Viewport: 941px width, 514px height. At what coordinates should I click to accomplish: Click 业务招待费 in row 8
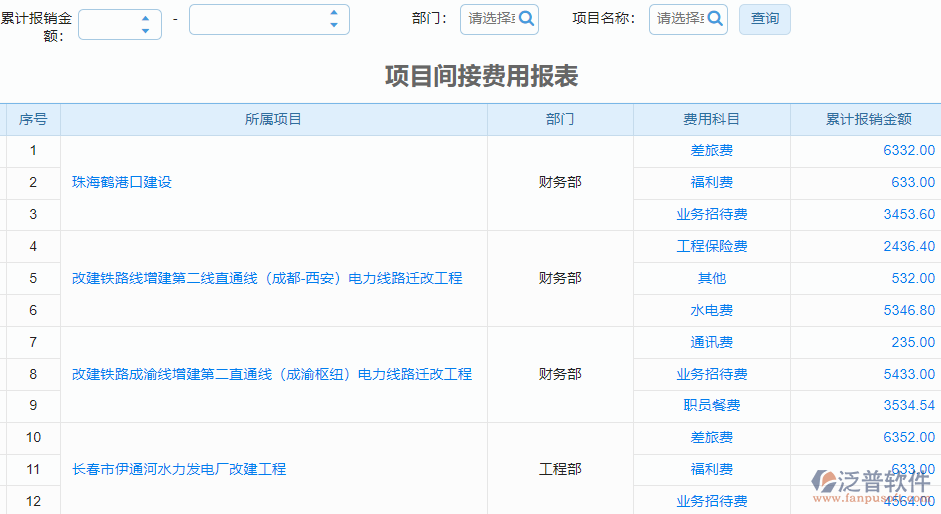tap(712, 375)
